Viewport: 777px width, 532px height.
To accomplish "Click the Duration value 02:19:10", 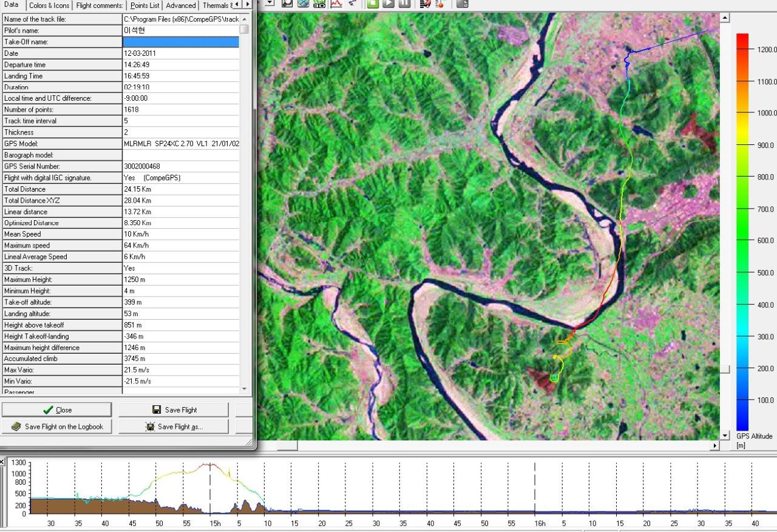I will (x=137, y=87).
